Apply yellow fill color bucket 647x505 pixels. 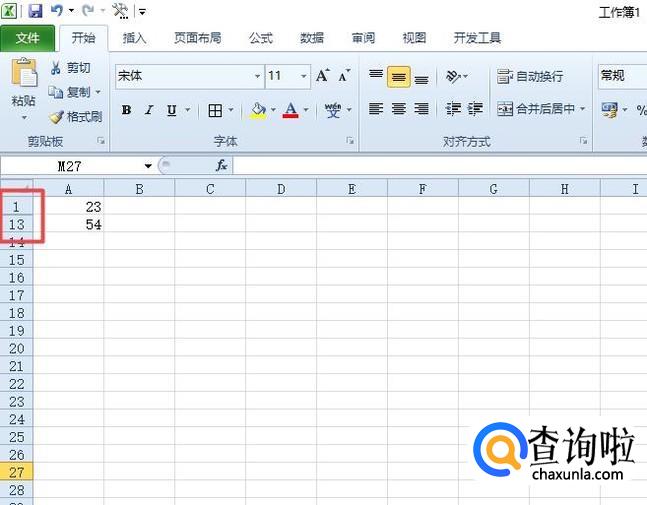tap(259, 110)
